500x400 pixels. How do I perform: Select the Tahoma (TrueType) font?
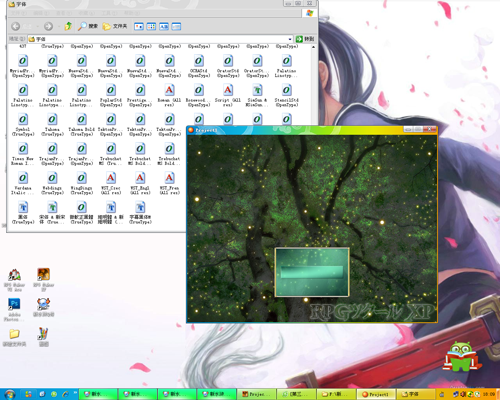pyautogui.click(x=52, y=125)
